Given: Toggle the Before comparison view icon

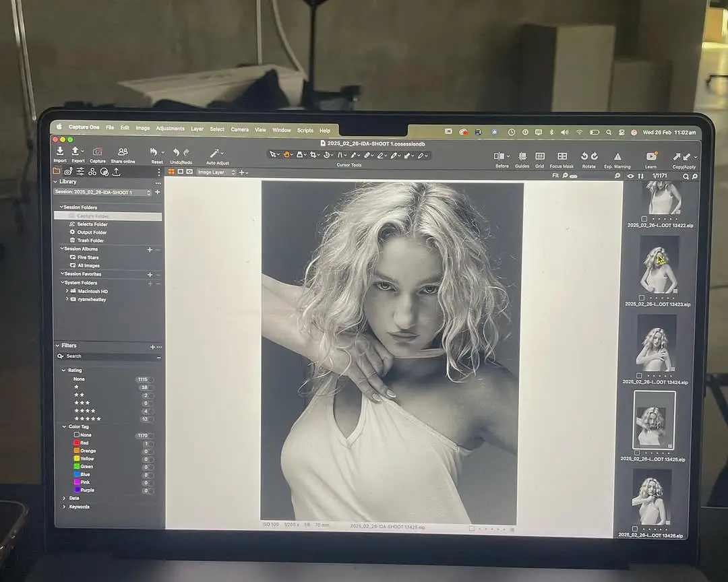Looking at the screenshot, I should click(x=499, y=156).
